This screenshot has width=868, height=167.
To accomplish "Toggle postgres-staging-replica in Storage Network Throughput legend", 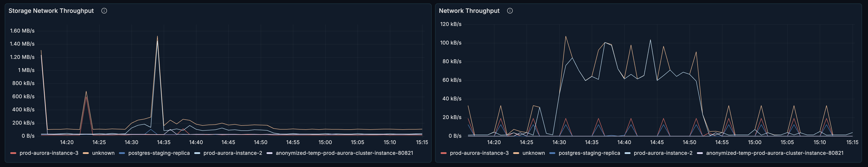I will 154,153.
